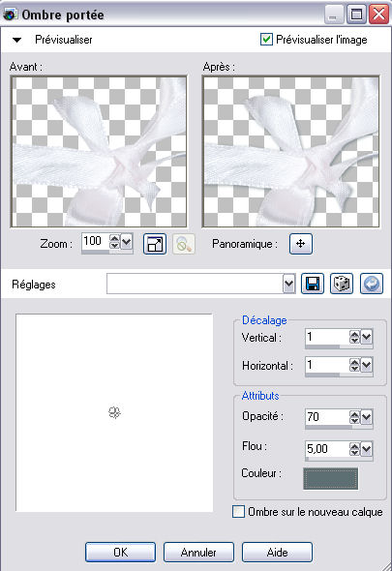Toggle the Prévisualiser l'image checkbox
This screenshot has width=392, height=571.
click(267, 40)
